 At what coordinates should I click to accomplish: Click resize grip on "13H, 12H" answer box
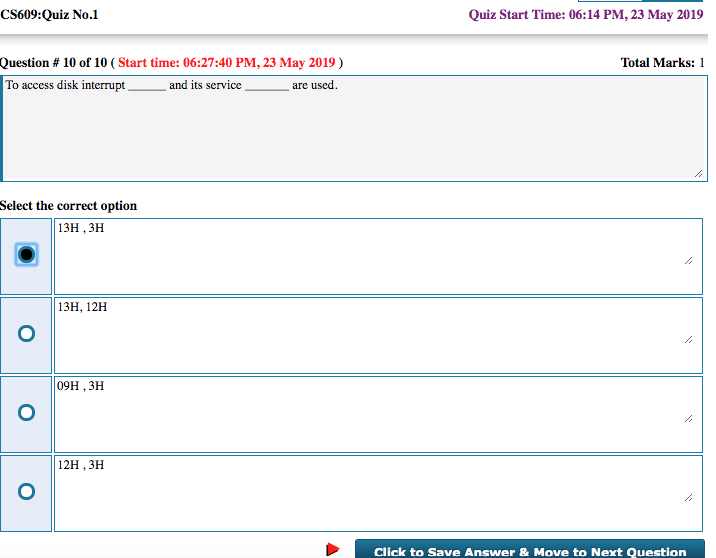(x=688, y=339)
